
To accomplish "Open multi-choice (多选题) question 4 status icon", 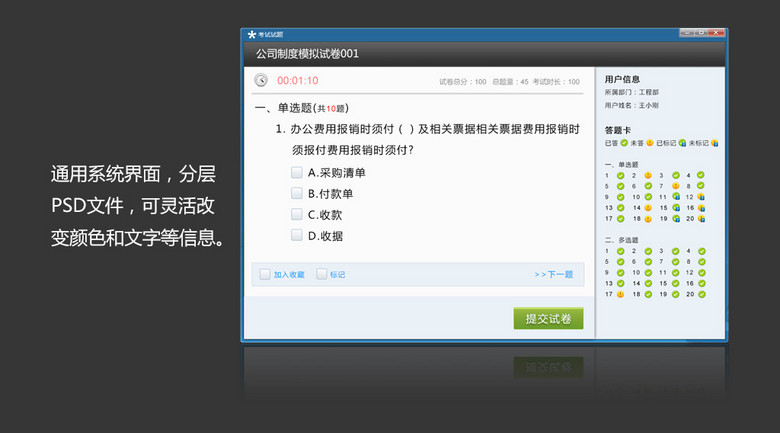I will click(701, 251).
